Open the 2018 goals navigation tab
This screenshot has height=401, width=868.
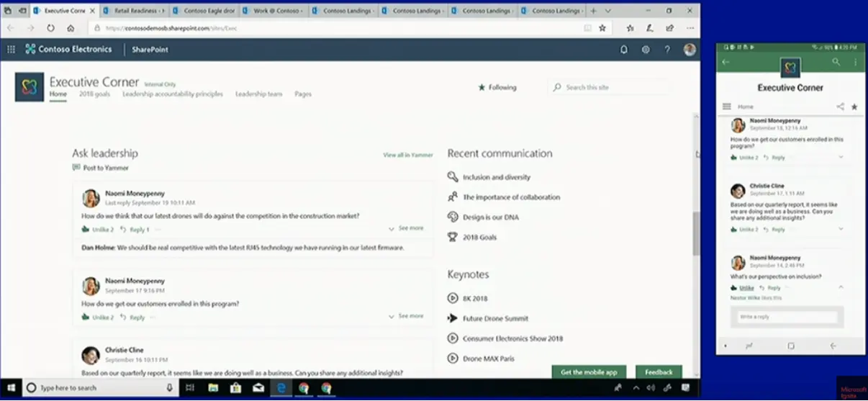click(x=94, y=94)
